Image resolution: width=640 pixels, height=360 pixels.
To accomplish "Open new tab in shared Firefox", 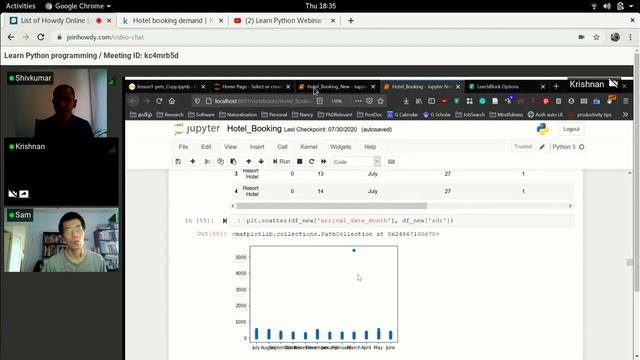I will [x=556, y=87].
